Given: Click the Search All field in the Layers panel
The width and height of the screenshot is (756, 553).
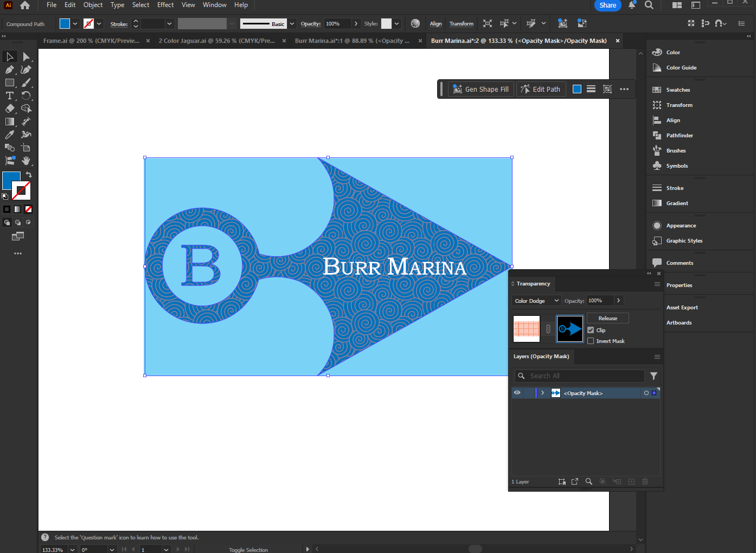Looking at the screenshot, I should click(x=580, y=376).
